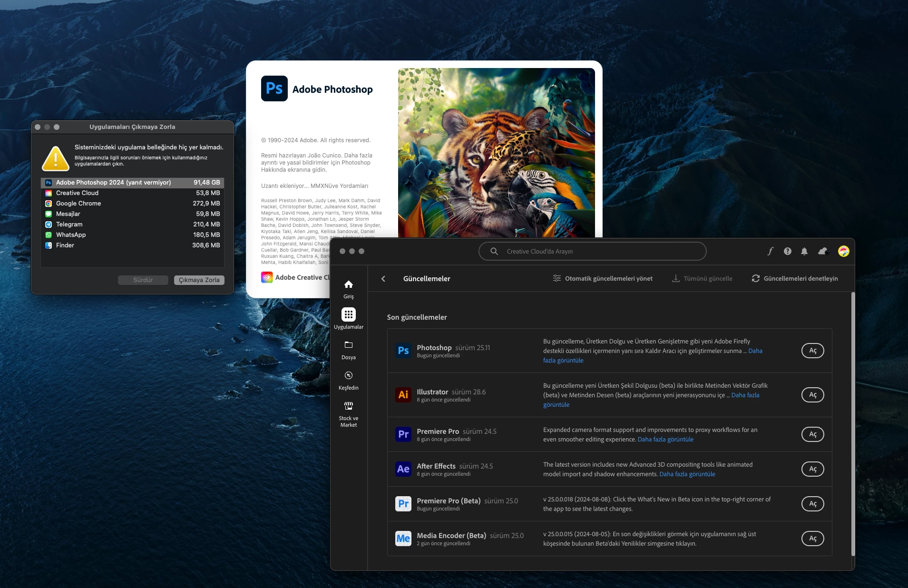Select Finder in Force Quit list

click(132, 245)
